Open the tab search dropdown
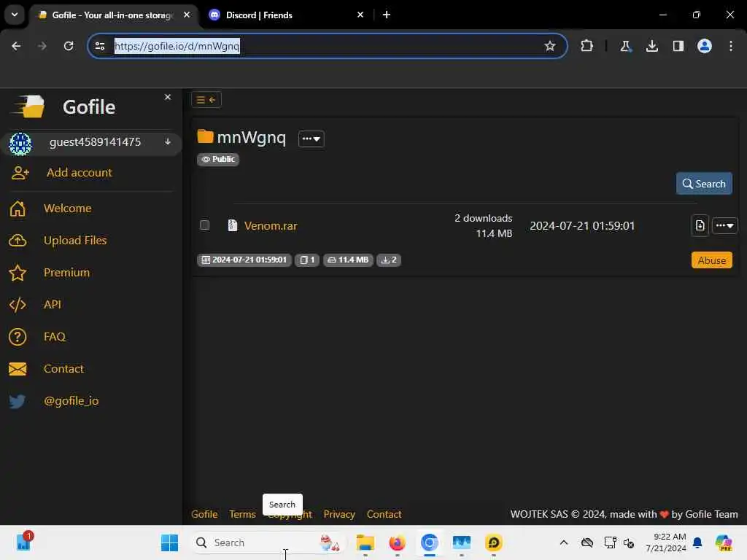 pos(15,15)
